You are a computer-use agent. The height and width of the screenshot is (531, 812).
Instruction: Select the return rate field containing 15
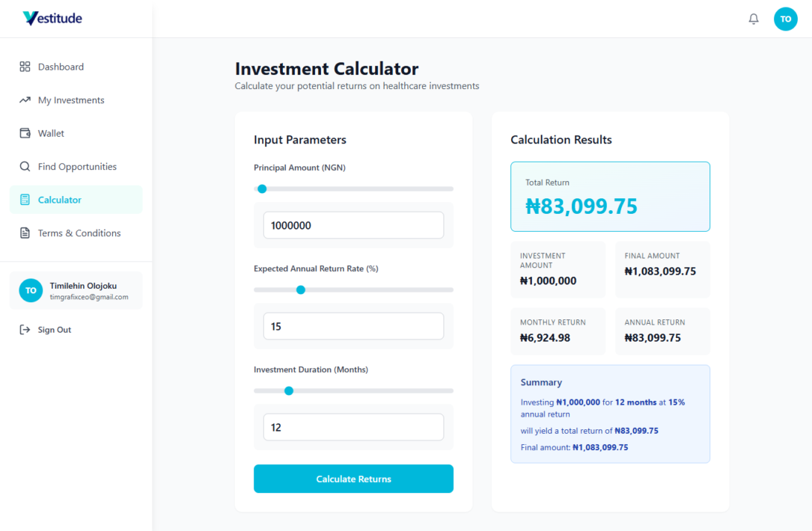[353, 326]
